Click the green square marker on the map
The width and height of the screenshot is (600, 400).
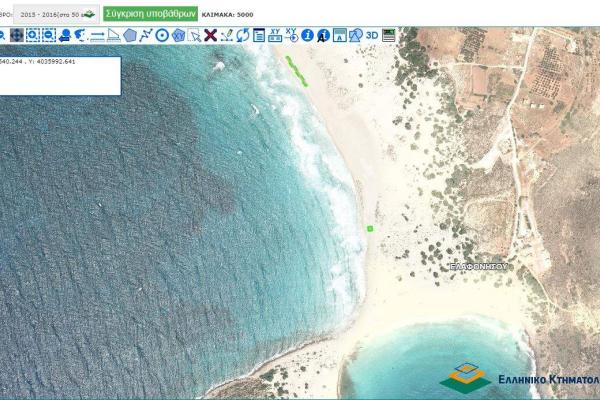[370, 229]
